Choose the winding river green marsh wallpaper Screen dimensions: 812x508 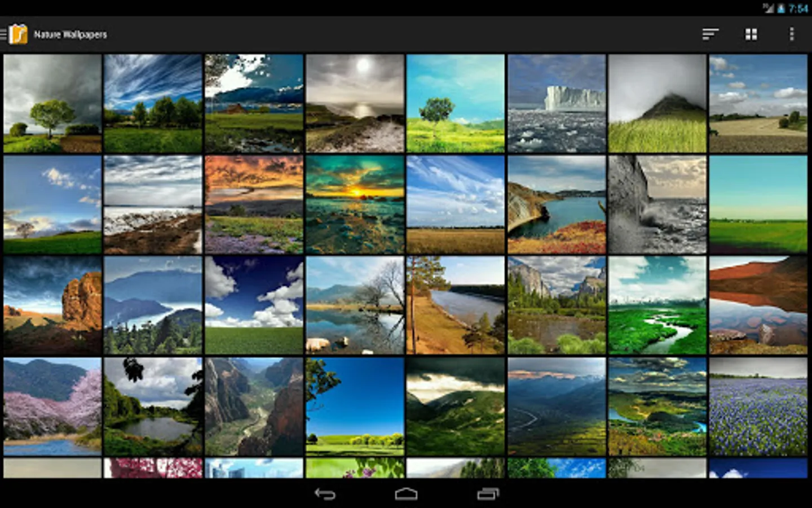(x=657, y=305)
